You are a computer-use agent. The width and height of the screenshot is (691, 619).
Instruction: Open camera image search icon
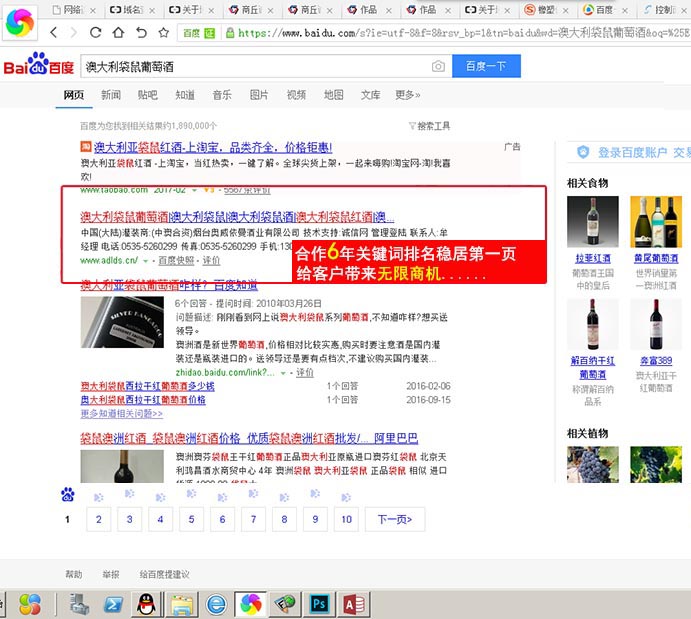438,67
